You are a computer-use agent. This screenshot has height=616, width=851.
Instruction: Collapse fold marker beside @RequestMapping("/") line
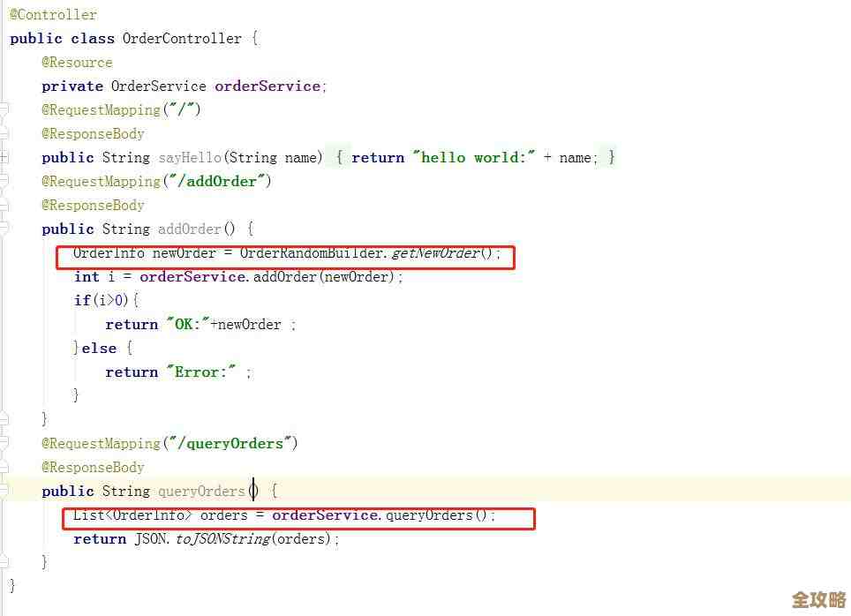point(4,110)
